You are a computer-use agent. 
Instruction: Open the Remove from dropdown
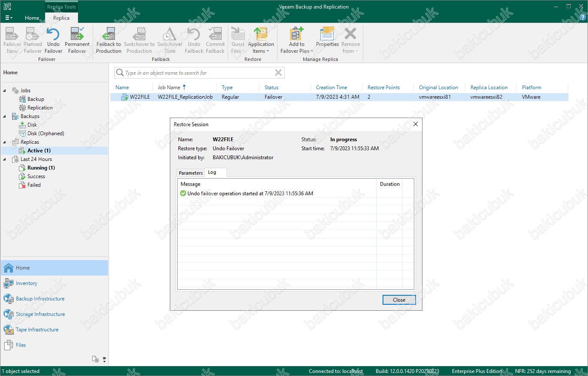(x=350, y=41)
